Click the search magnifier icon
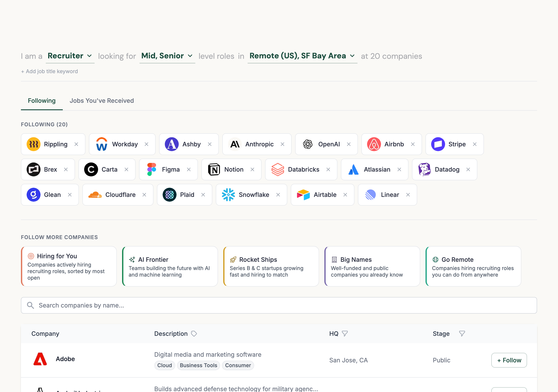The height and width of the screenshot is (392, 558). tap(31, 305)
